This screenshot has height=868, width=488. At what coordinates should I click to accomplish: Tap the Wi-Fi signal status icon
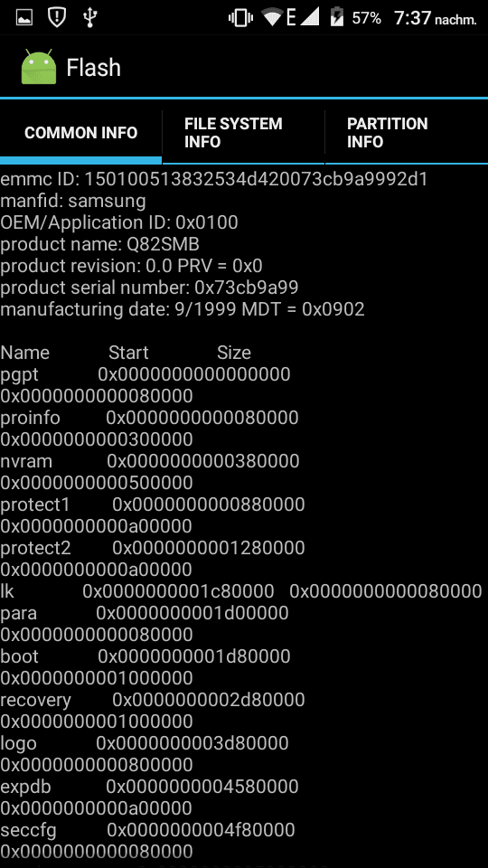[273, 17]
